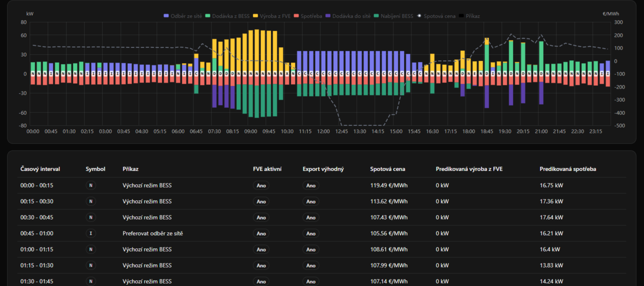644x286 pixels.
Task: Click the 14.24 kW predicted consumption value
Action: click(551, 281)
